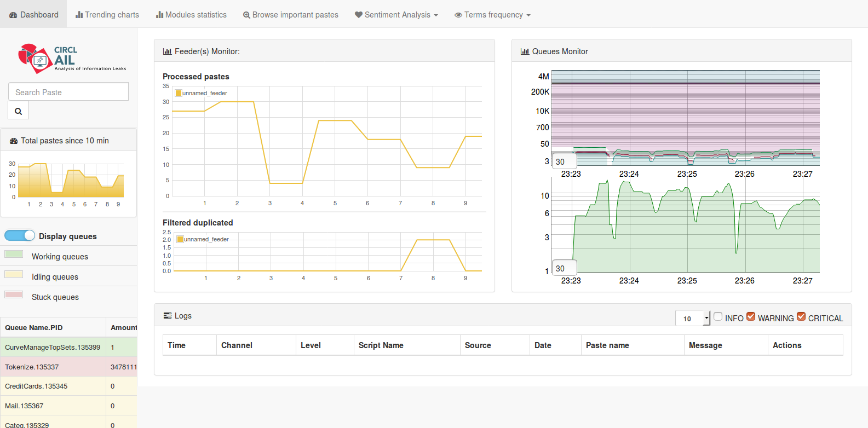This screenshot has height=428, width=868.
Task: Switch to the Trending charts tab
Action: [107, 15]
